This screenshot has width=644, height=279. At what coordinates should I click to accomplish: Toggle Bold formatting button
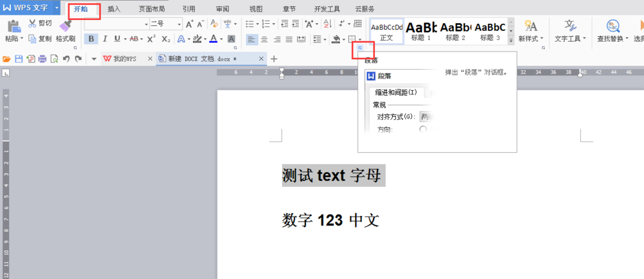point(91,39)
